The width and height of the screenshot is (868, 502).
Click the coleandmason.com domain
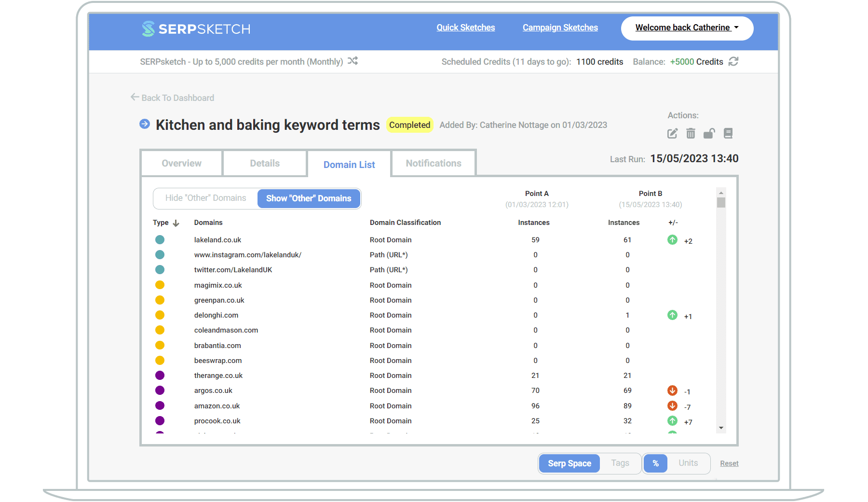(x=226, y=330)
